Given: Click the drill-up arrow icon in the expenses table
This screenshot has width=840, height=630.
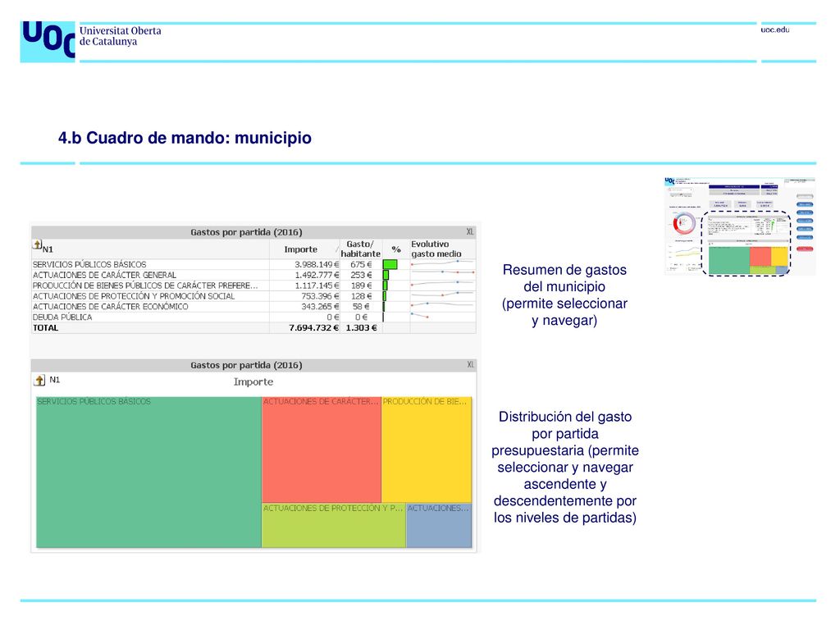Looking at the screenshot, I should tap(37, 244).
